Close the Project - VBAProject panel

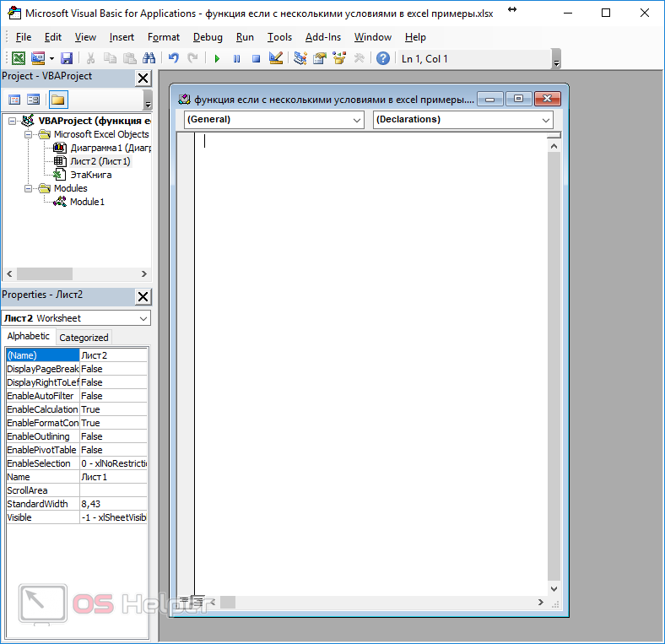[143, 78]
